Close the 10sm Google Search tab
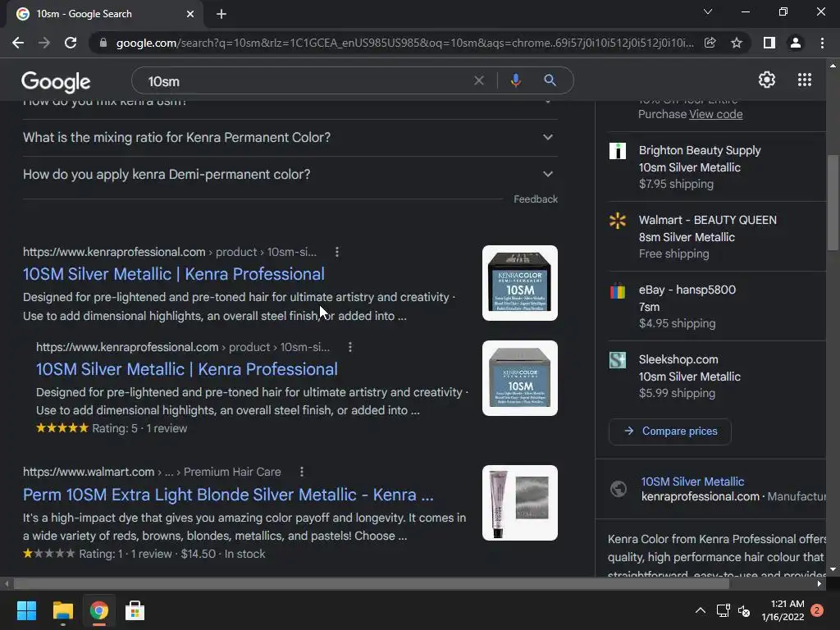 click(190, 14)
